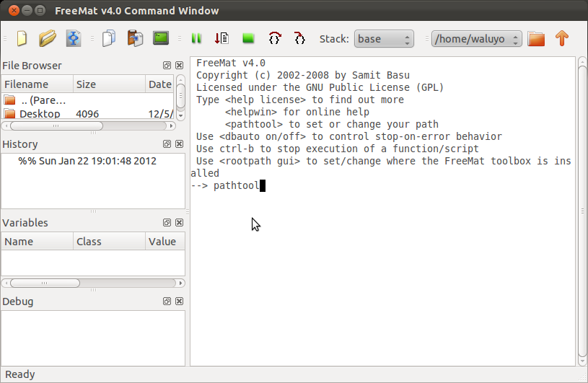Open the /home/waluyo path dropdown
588x383 pixels.
click(477, 39)
